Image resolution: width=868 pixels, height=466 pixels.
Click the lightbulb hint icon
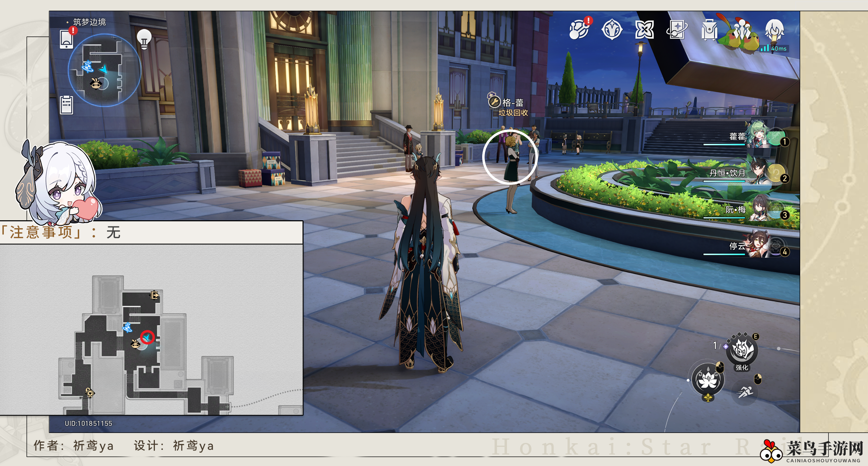[x=144, y=39]
